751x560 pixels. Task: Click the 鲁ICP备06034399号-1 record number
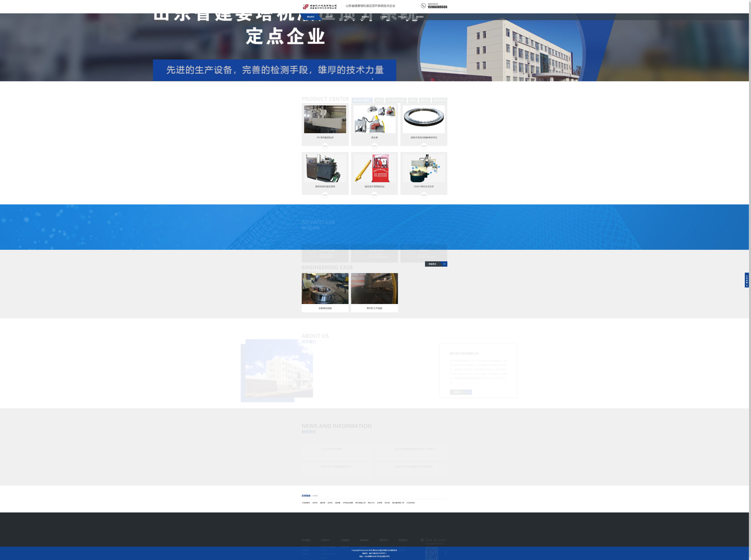(378, 553)
